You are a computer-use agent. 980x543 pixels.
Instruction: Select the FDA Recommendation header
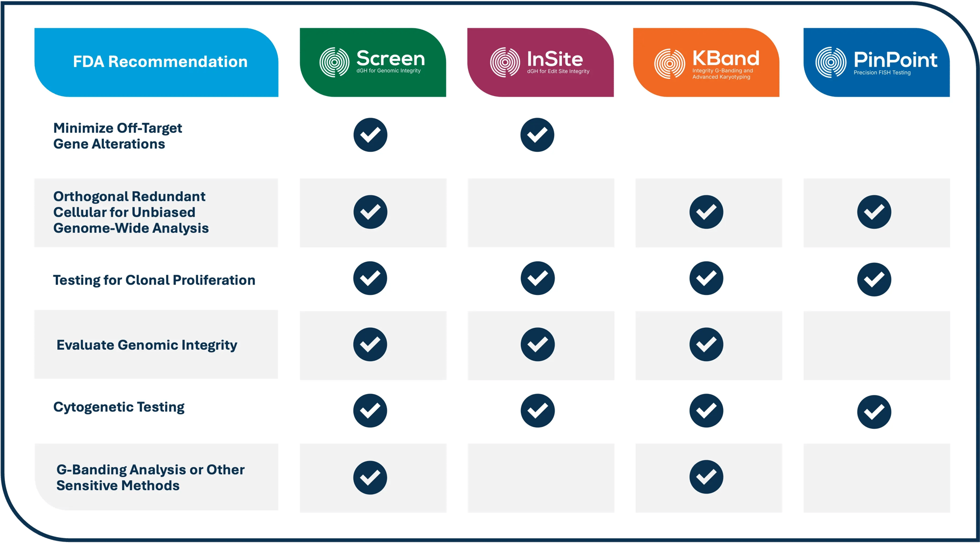(160, 62)
